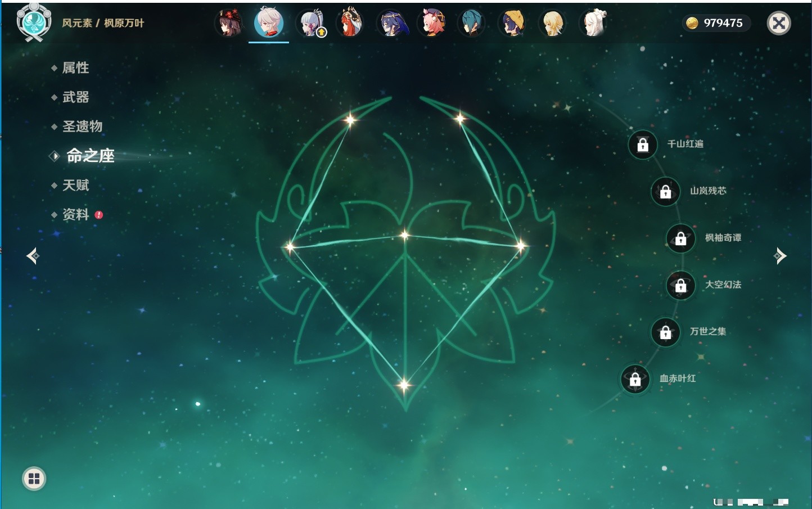Image resolution: width=812 pixels, height=509 pixels.
Task: Select the dark-blue-haired Layla avatar
Action: tap(392, 23)
